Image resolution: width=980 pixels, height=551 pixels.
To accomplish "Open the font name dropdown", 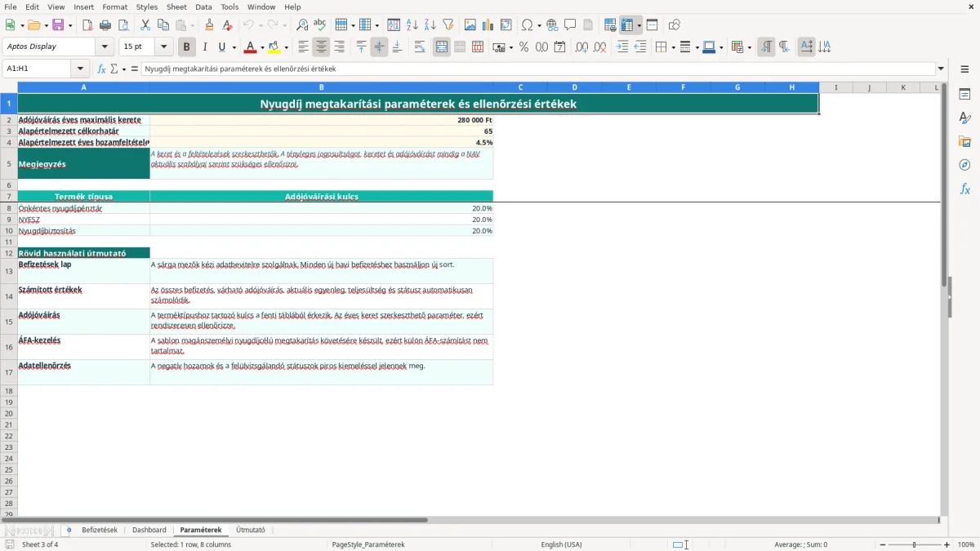I will click(x=105, y=47).
